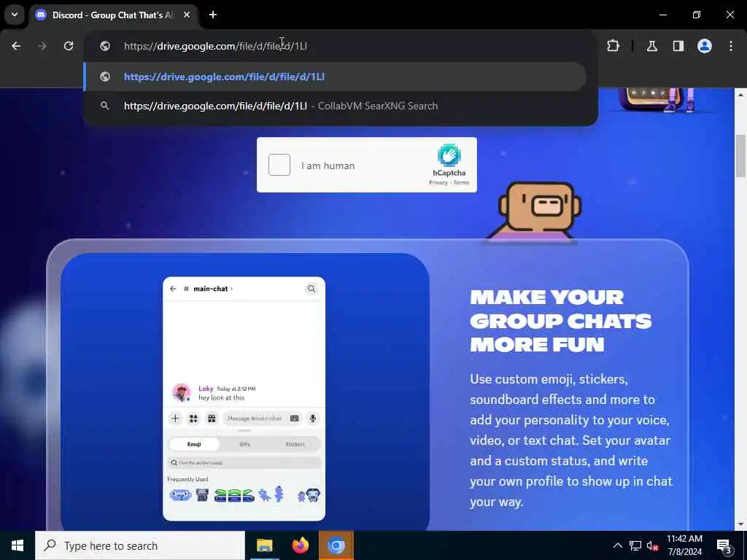The height and width of the screenshot is (560, 747).
Task: Click the page vertical scrollbar thumb
Action: [740, 156]
